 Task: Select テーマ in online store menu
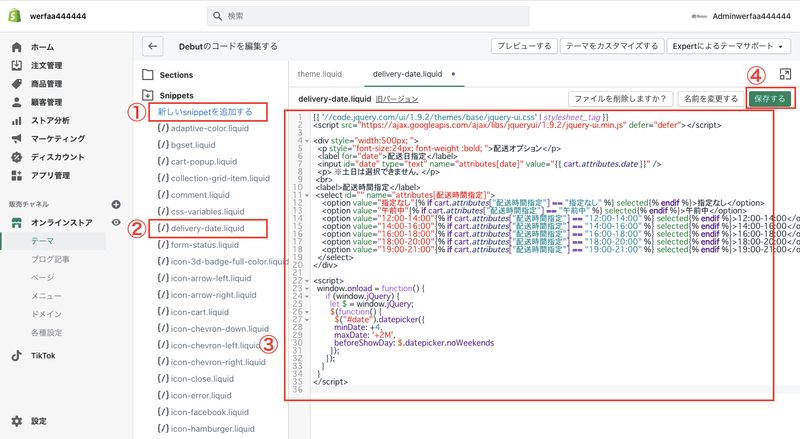pos(43,241)
